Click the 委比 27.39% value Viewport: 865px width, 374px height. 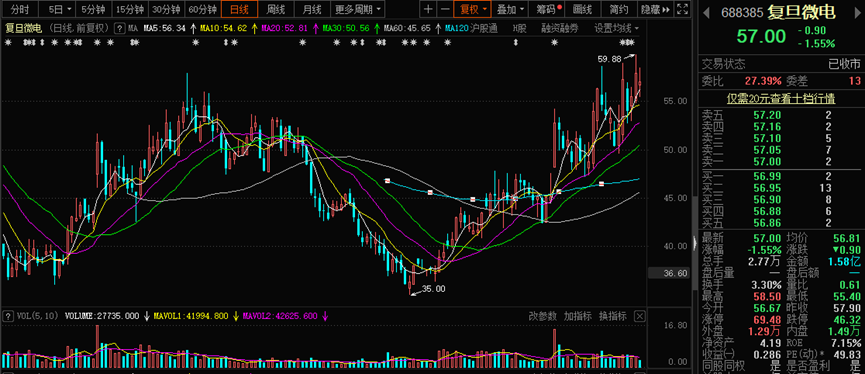tap(763, 82)
